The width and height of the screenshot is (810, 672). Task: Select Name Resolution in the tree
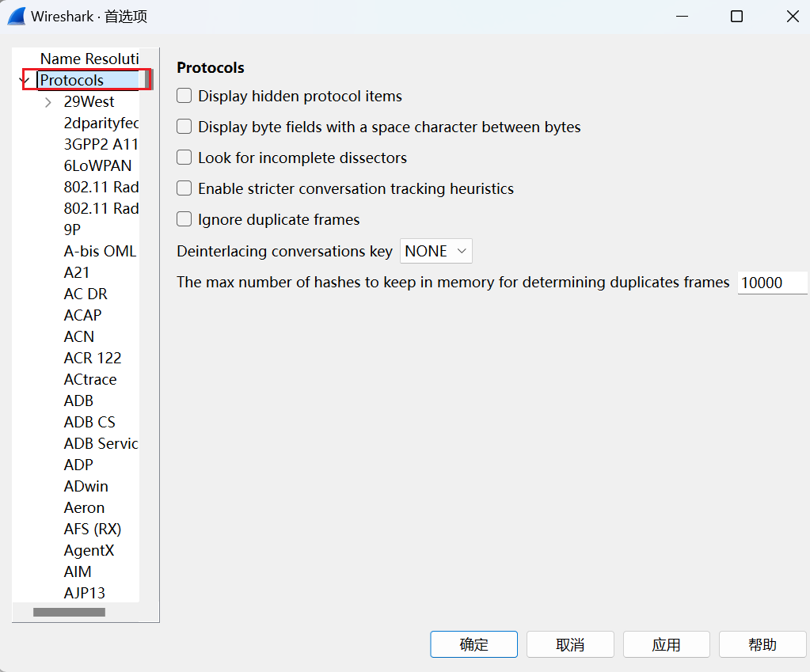pos(89,59)
